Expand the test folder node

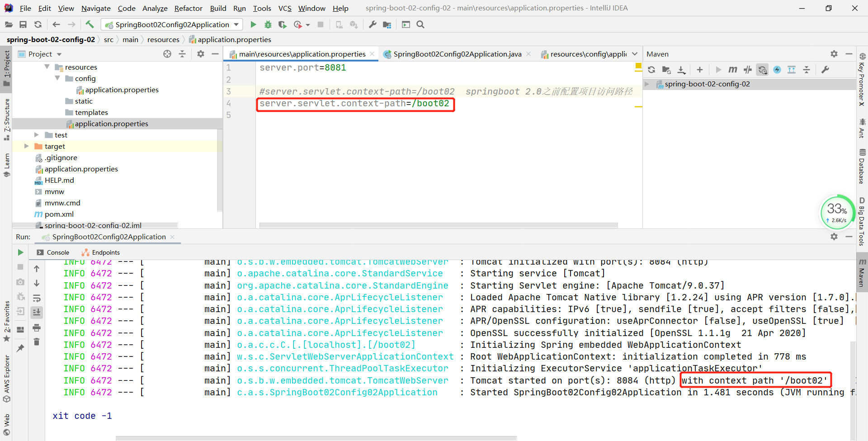[37, 135]
